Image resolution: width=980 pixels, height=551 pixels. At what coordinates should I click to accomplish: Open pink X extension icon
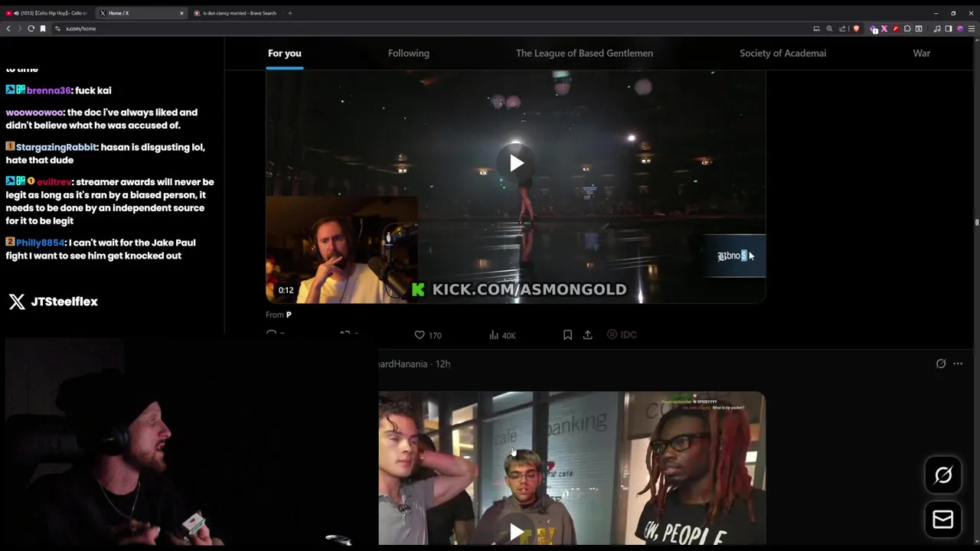pos(884,28)
